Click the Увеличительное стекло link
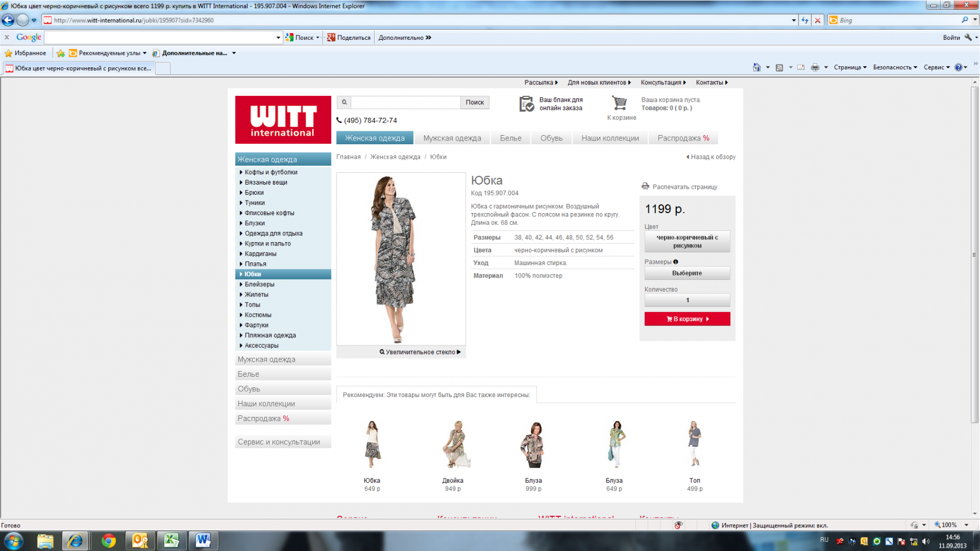The width and height of the screenshot is (980, 551). [420, 352]
